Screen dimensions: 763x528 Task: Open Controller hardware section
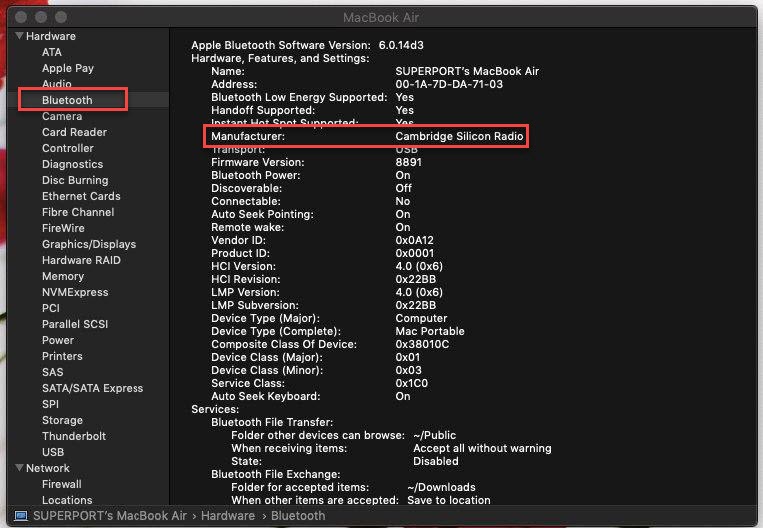tap(68, 148)
